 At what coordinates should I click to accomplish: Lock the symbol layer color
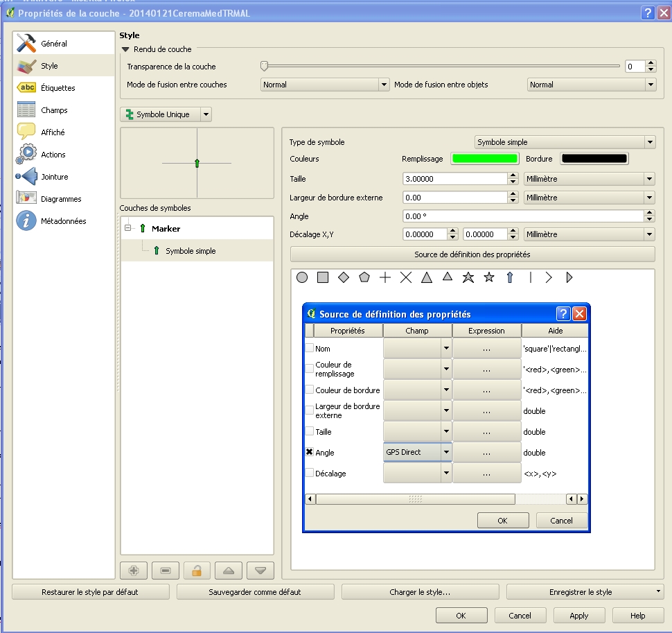197,571
